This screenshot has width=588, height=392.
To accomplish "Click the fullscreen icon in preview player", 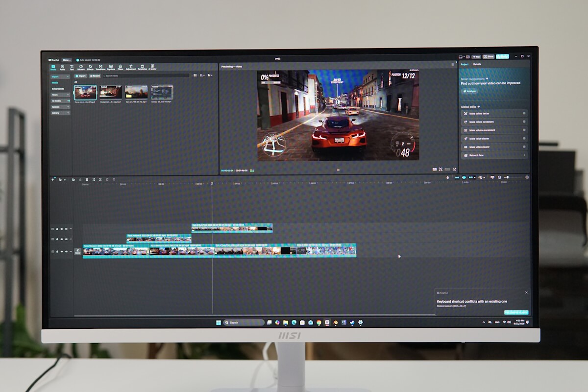I will pos(455,169).
